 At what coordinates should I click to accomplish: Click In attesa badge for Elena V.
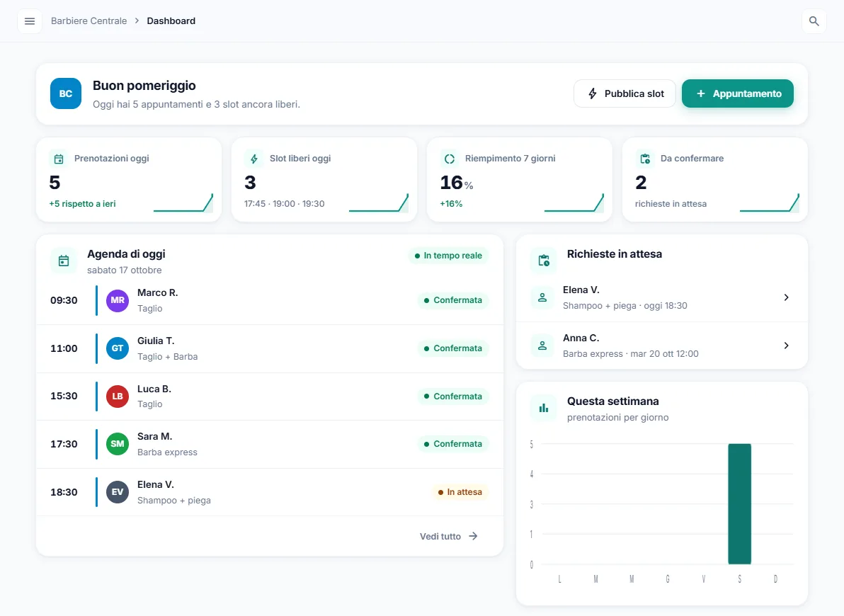coord(460,492)
